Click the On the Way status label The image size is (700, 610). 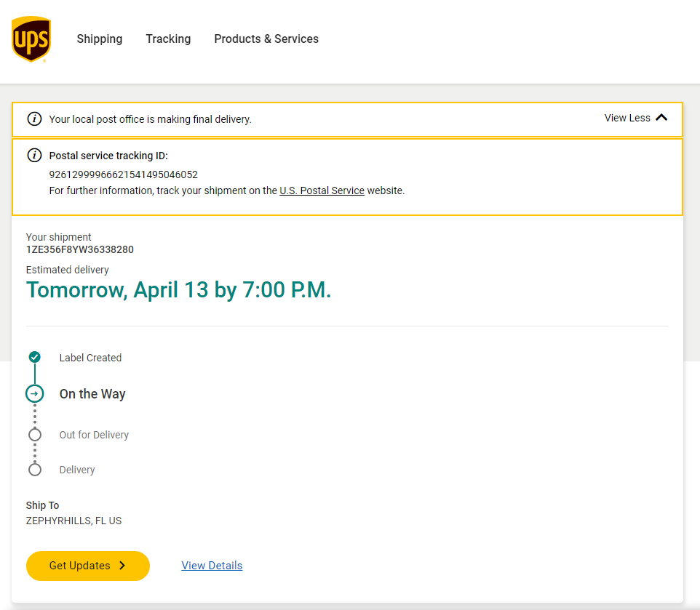click(x=92, y=394)
